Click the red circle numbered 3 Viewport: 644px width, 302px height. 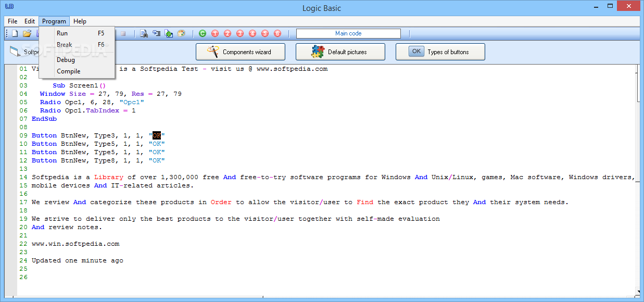(x=240, y=33)
